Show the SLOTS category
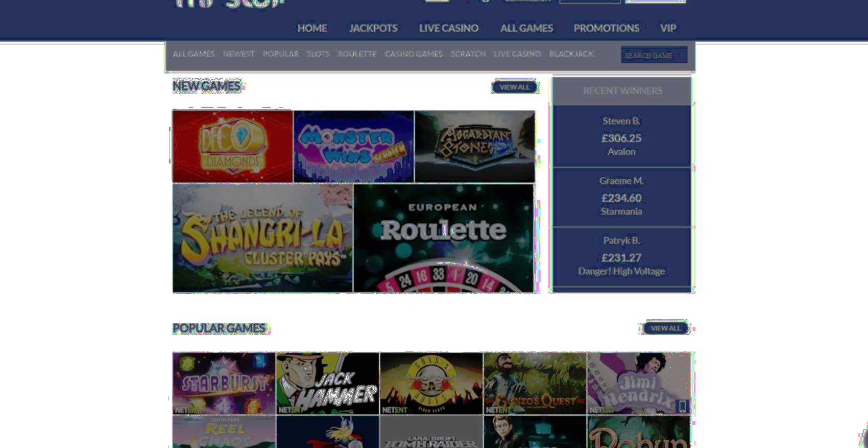The height and width of the screenshot is (448, 868). [318, 54]
